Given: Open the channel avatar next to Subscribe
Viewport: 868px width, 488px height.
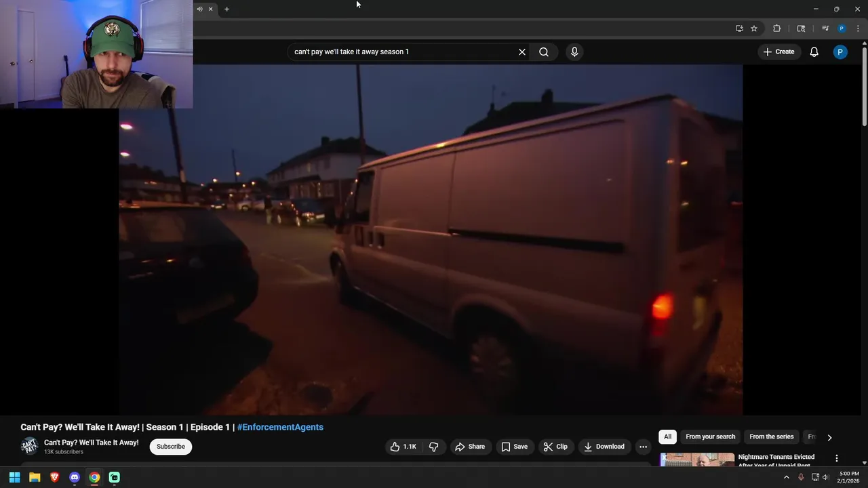Looking at the screenshot, I should (x=29, y=446).
